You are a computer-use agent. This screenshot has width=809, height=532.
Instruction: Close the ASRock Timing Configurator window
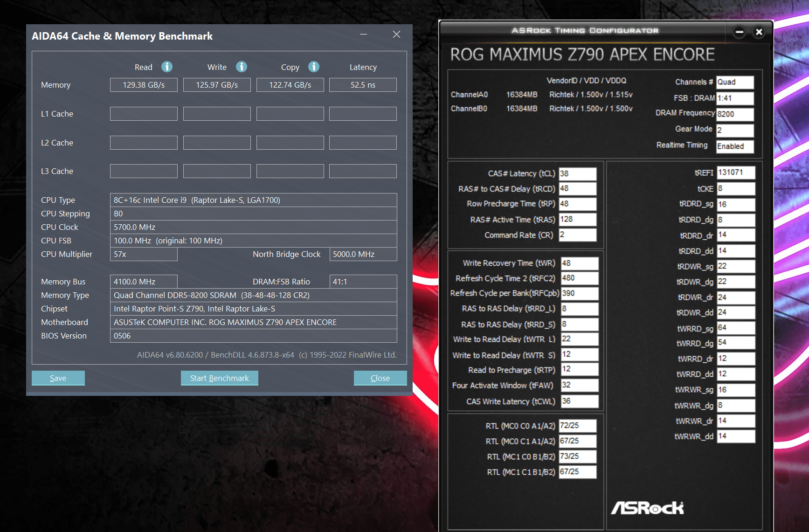[759, 32]
